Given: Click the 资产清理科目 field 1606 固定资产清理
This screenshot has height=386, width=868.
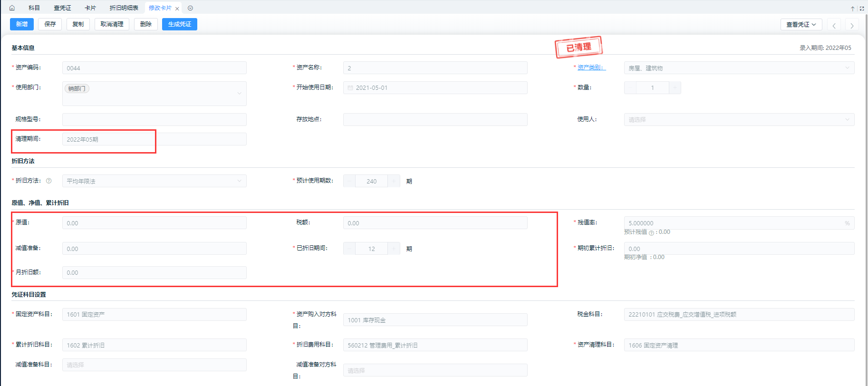Looking at the screenshot, I should coord(739,345).
